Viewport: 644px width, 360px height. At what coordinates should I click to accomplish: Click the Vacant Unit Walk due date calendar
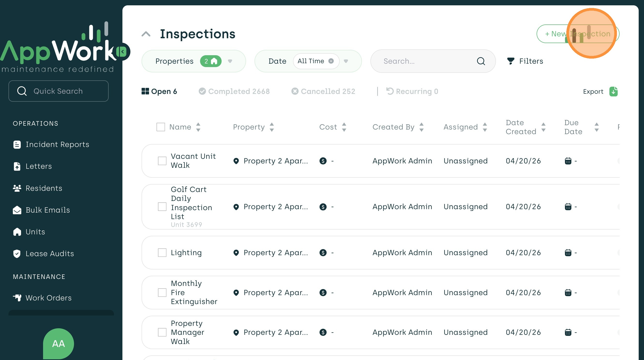(568, 161)
